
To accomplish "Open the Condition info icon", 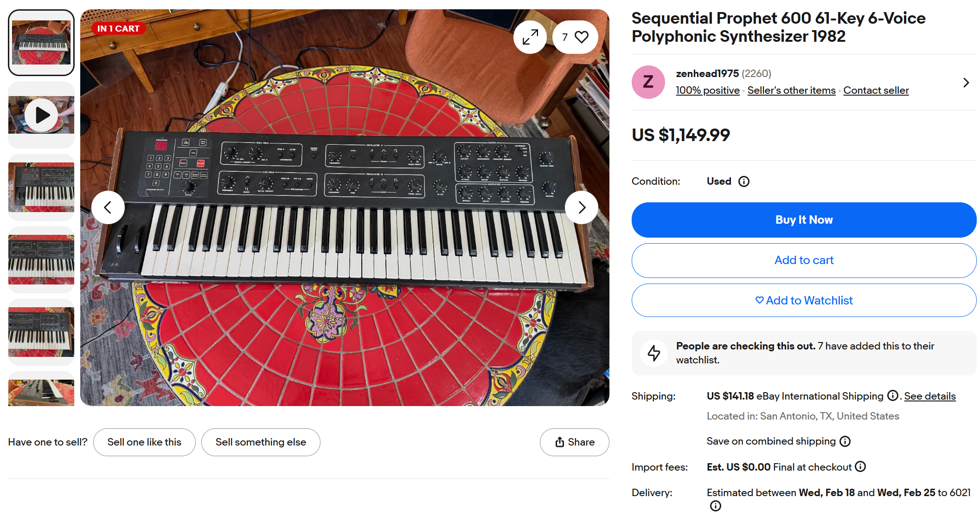I will [744, 181].
